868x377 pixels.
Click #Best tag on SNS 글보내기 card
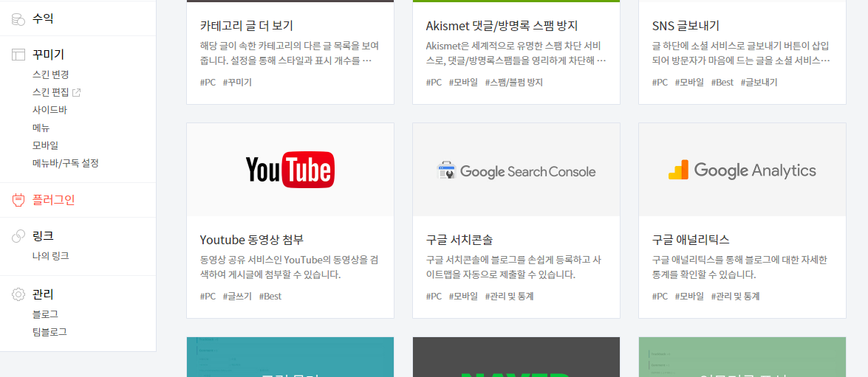coord(722,83)
